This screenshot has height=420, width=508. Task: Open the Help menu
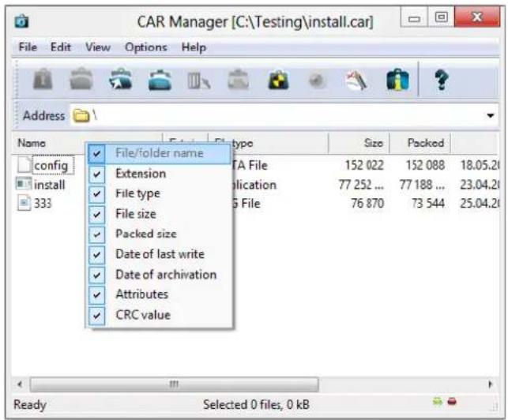point(194,47)
